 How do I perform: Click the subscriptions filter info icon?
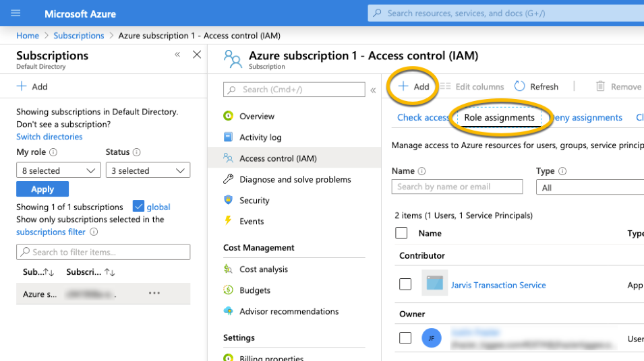[94, 232]
